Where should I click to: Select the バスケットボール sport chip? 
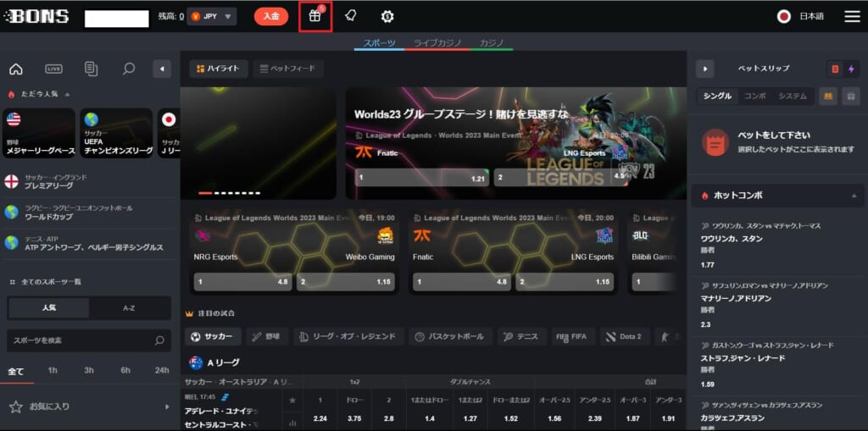(451, 336)
